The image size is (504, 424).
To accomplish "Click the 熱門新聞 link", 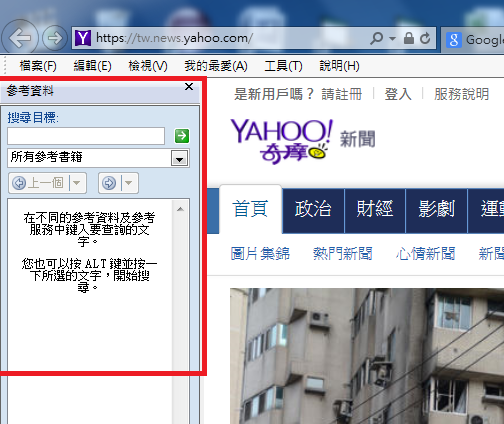I will (x=343, y=254).
